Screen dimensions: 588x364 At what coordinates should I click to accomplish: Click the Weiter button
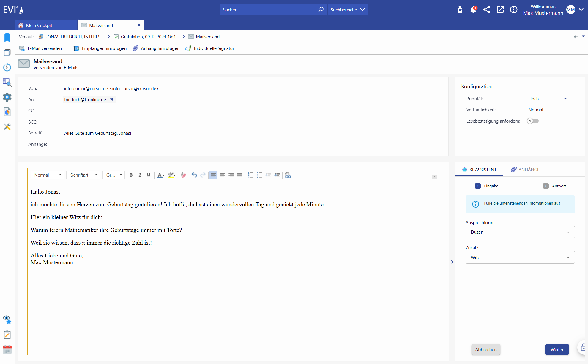coord(557,350)
